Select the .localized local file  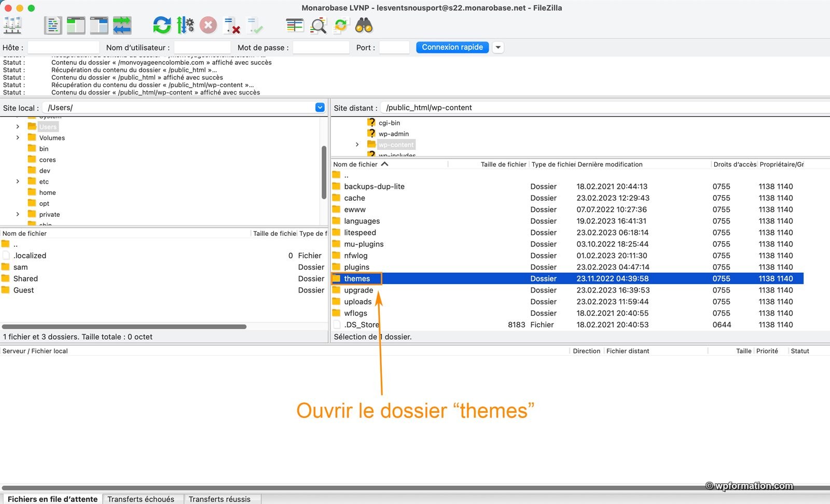click(164, 256)
